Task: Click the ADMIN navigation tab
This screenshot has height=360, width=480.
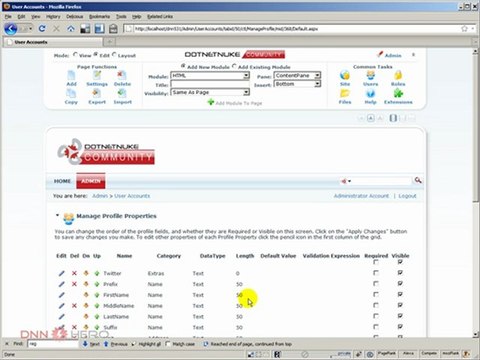Action: tap(91, 181)
